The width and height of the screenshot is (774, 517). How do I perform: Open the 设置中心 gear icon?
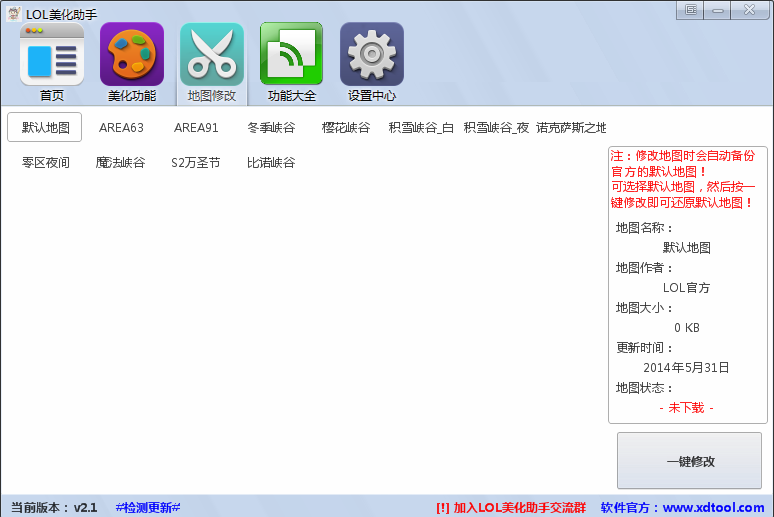(372, 55)
